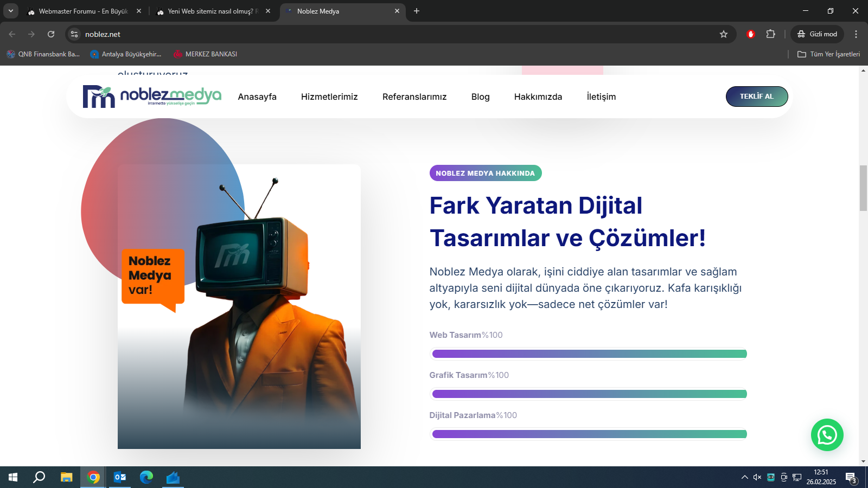
Task: Open File Explorer from the taskbar
Action: coord(66,477)
